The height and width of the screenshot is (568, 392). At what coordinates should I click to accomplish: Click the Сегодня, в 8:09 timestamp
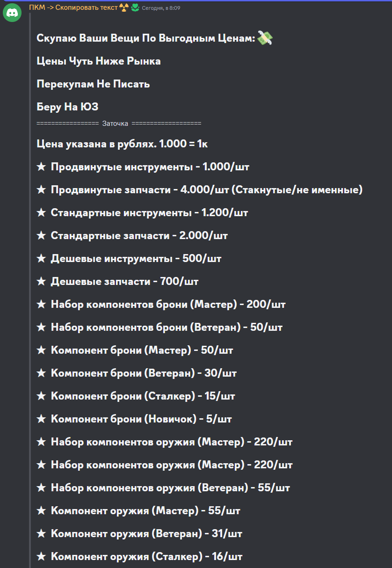(161, 8)
